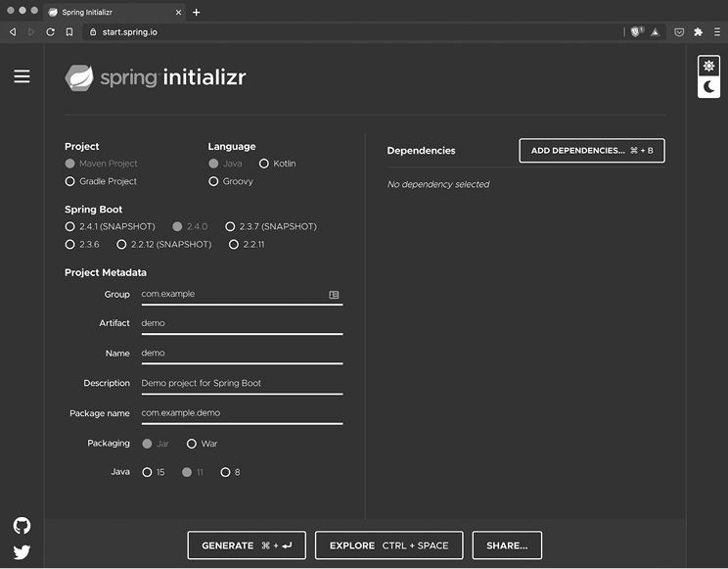Viewport: 728px width, 569px height.
Task: Click the bookmark icon in browser toolbar
Action: (x=68, y=31)
